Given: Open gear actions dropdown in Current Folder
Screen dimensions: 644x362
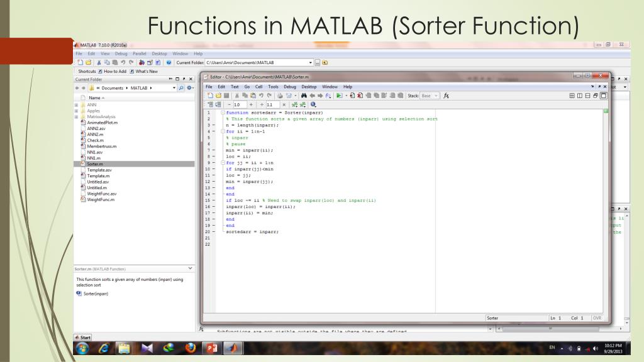Looking at the screenshot, I should 190,88.
